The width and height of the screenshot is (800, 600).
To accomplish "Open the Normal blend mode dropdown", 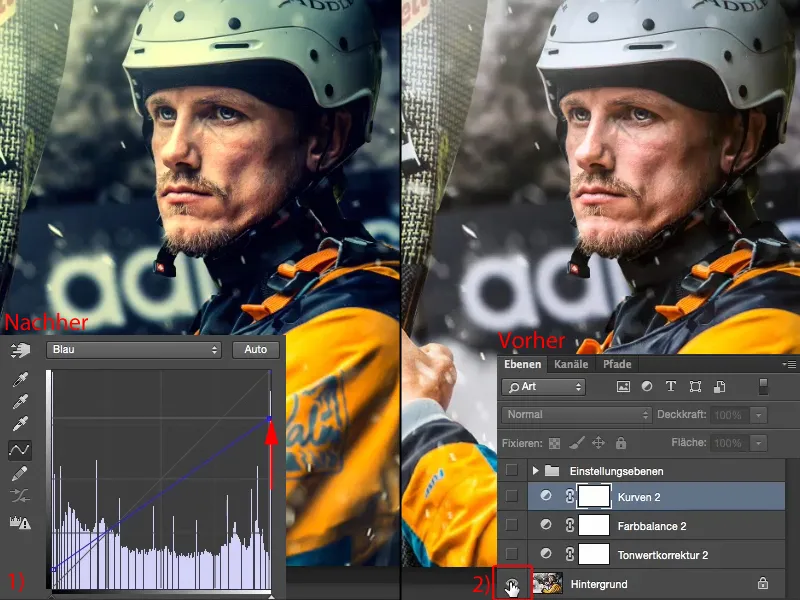I will pos(577,414).
